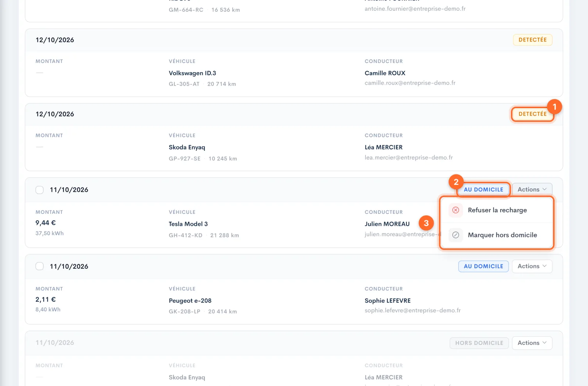
Task: Click the energy value 37,50 kWh
Action: click(50, 233)
